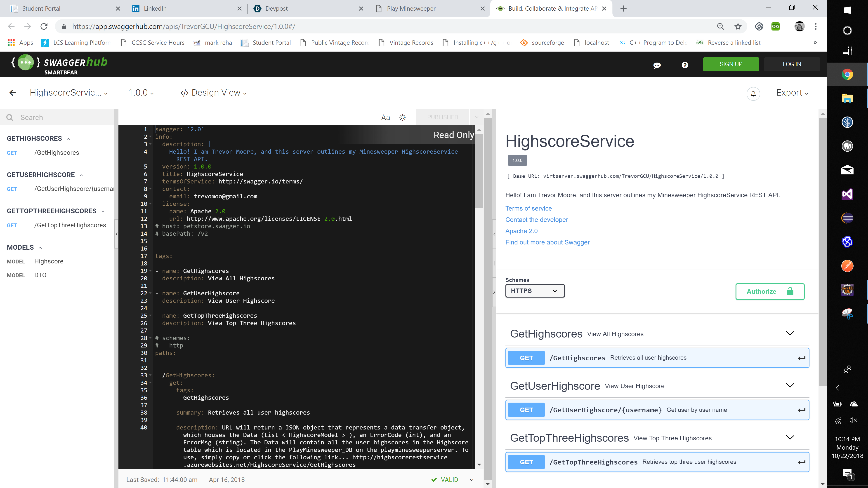
Task: Switch to the Play Minesweeper tab
Action: tap(411, 8)
